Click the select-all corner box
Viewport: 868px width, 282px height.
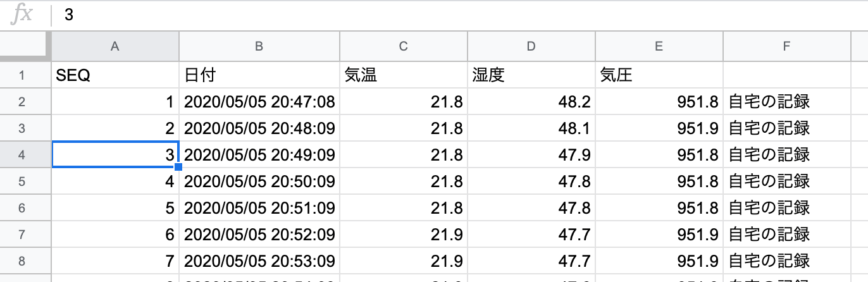point(25,46)
